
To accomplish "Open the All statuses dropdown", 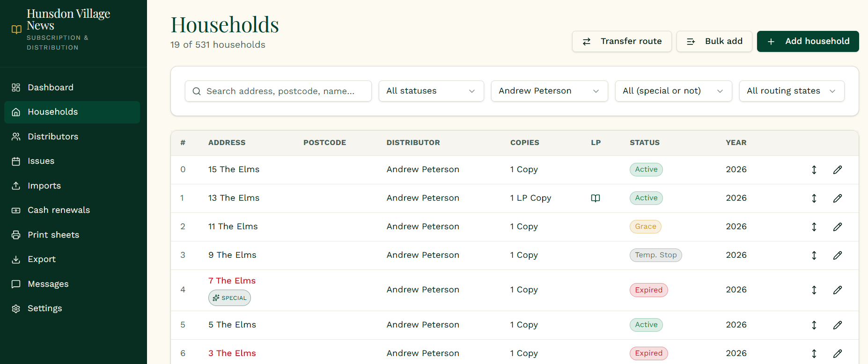I will pyautogui.click(x=431, y=91).
